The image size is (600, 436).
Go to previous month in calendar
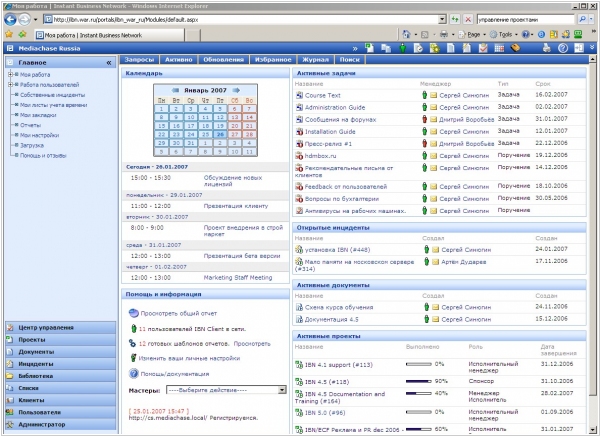pos(175,90)
